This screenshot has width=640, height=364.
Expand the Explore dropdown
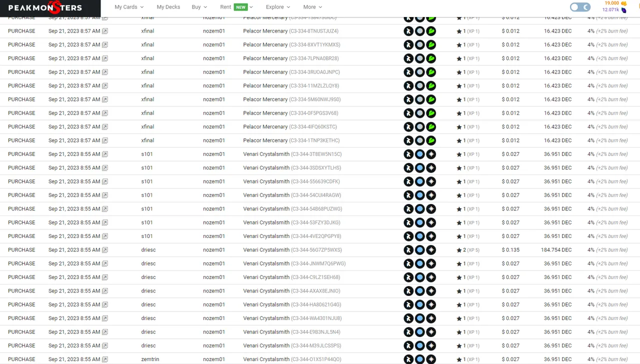[x=277, y=7]
